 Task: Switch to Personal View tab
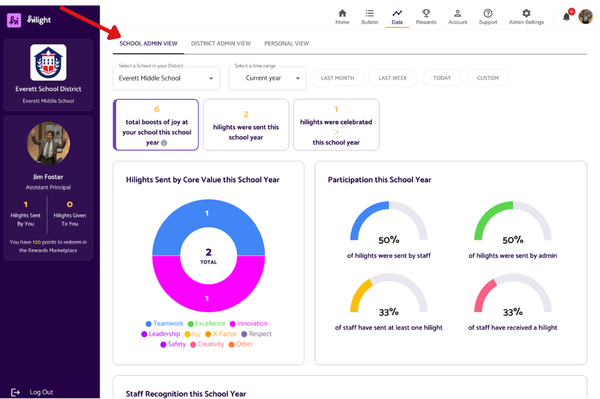click(x=287, y=44)
